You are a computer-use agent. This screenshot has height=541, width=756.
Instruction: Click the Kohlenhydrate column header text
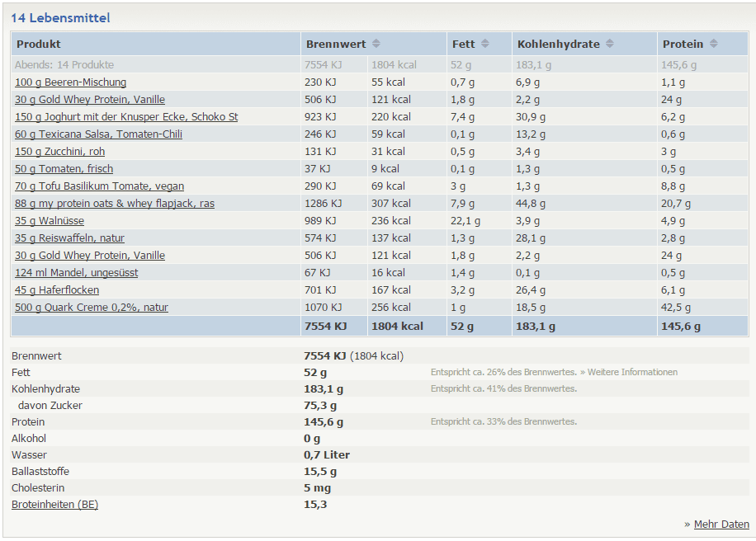pyautogui.click(x=558, y=45)
